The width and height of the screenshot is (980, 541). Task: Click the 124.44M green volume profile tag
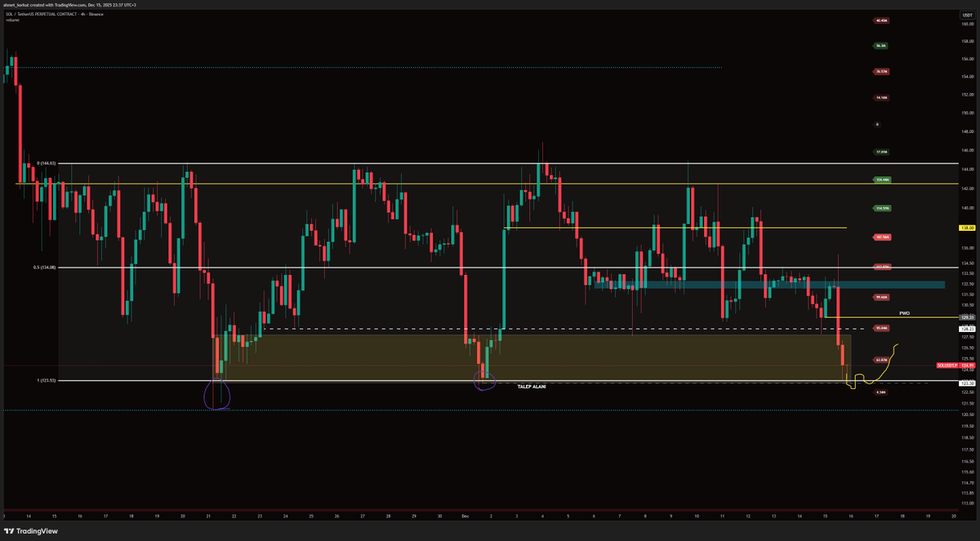tap(881, 180)
